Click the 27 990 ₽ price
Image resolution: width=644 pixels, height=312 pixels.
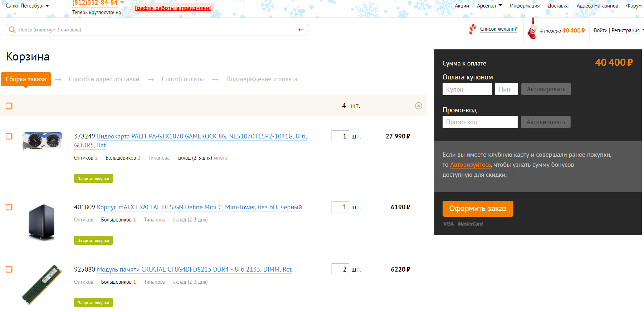click(x=398, y=136)
